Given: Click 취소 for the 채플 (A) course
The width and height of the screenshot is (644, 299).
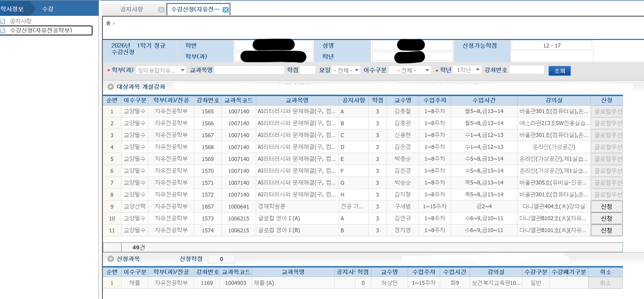Looking at the screenshot, I should point(605,283).
